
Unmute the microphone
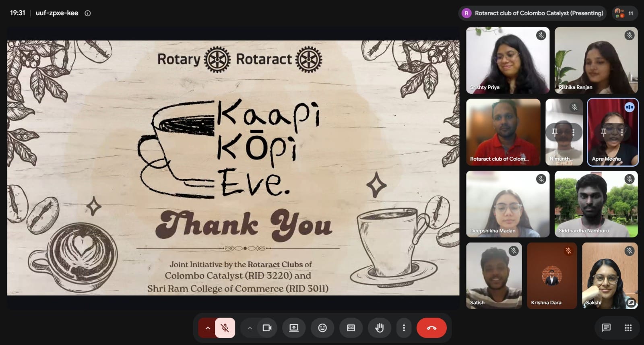pyautogui.click(x=225, y=328)
